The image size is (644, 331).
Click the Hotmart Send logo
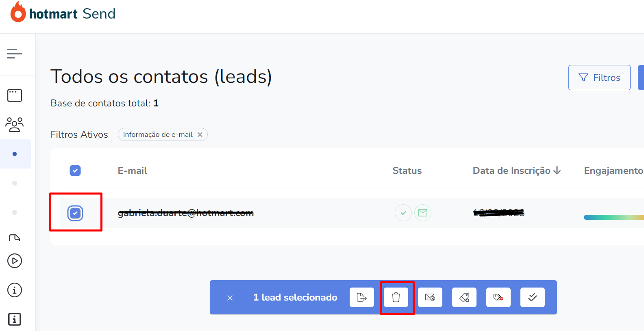click(x=63, y=13)
